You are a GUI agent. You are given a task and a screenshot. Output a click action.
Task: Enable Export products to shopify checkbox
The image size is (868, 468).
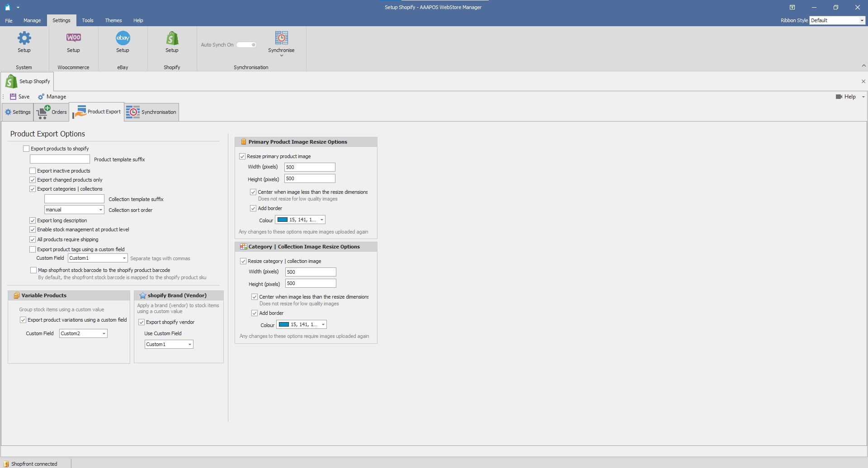point(26,149)
